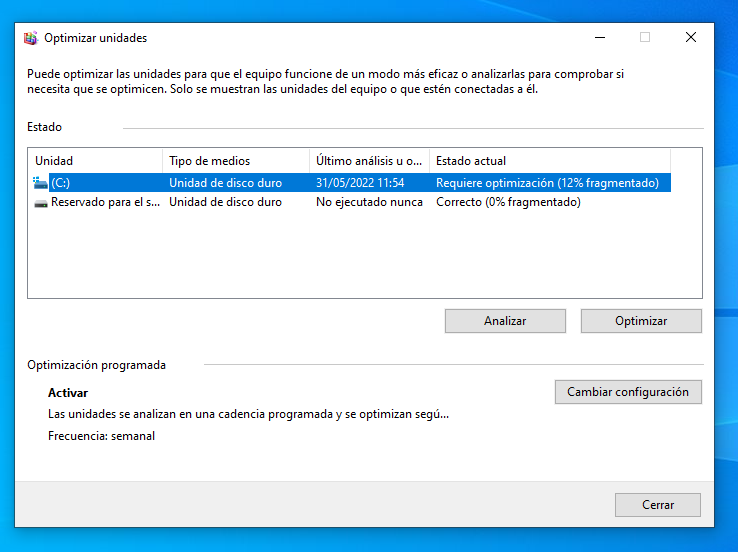The image size is (738, 552).
Task: Click the Optimizar button
Action: point(641,321)
